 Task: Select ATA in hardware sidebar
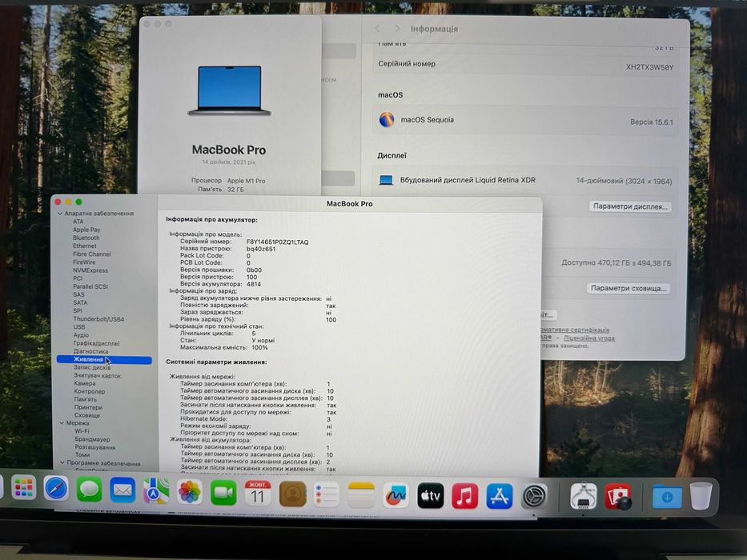pos(78,222)
